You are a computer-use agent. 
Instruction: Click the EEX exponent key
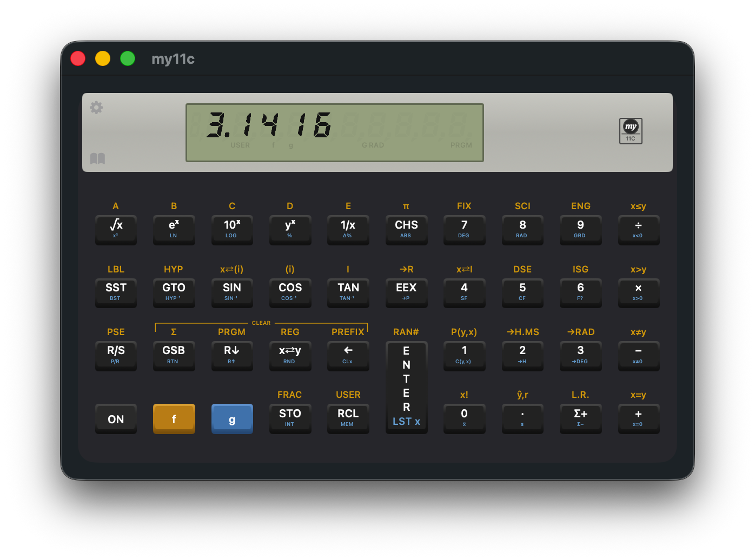click(x=406, y=292)
